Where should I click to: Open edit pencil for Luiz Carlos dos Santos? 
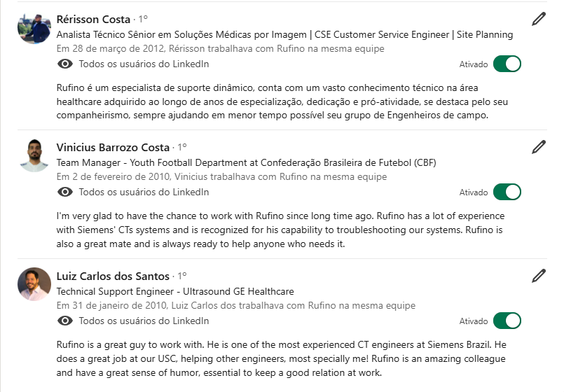pyautogui.click(x=538, y=275)
